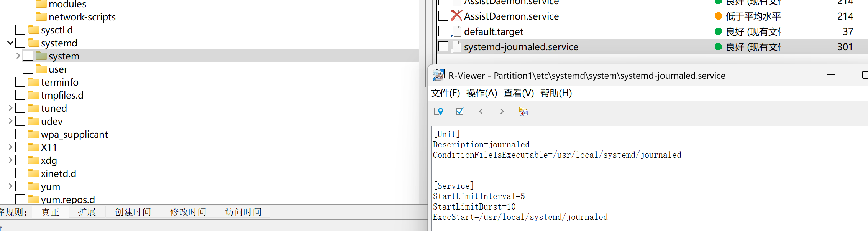Click the default.target file icon
The image size is (868, 231).
[456, 31]
